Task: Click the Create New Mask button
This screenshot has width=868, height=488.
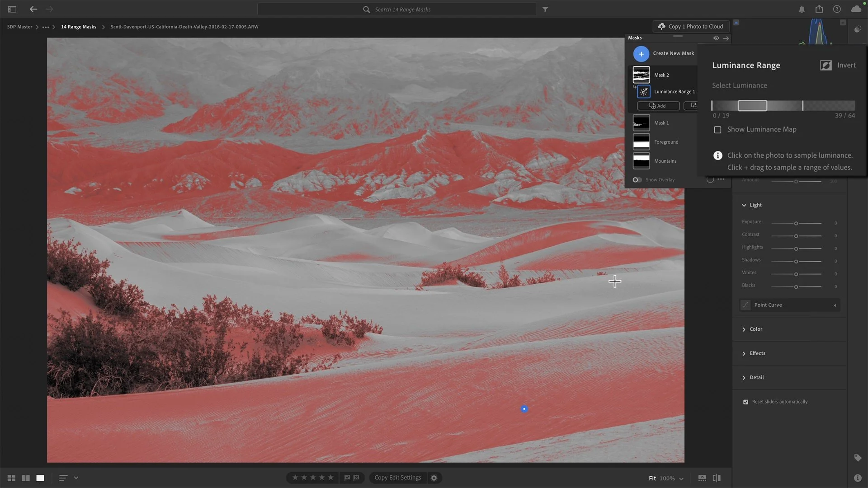Action: pos(641,54)
